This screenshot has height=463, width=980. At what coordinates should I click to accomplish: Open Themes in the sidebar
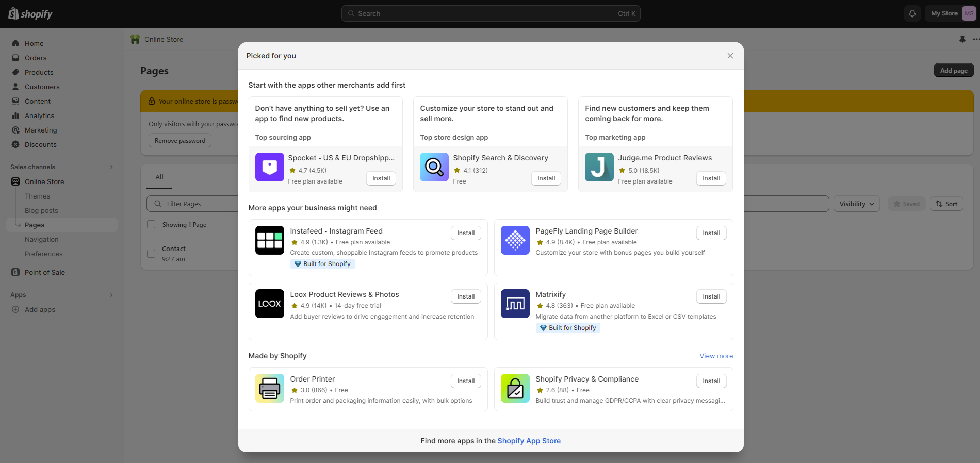(x=37, y=196)
